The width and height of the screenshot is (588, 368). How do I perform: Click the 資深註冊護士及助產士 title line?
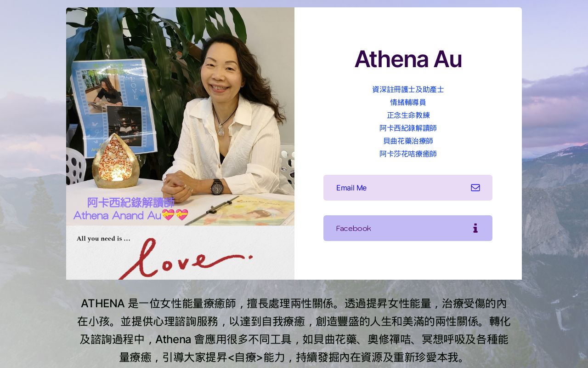(408, 89)
